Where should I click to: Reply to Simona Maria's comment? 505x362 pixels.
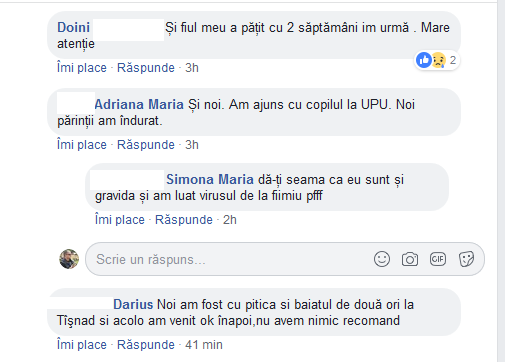click(184, 220)
